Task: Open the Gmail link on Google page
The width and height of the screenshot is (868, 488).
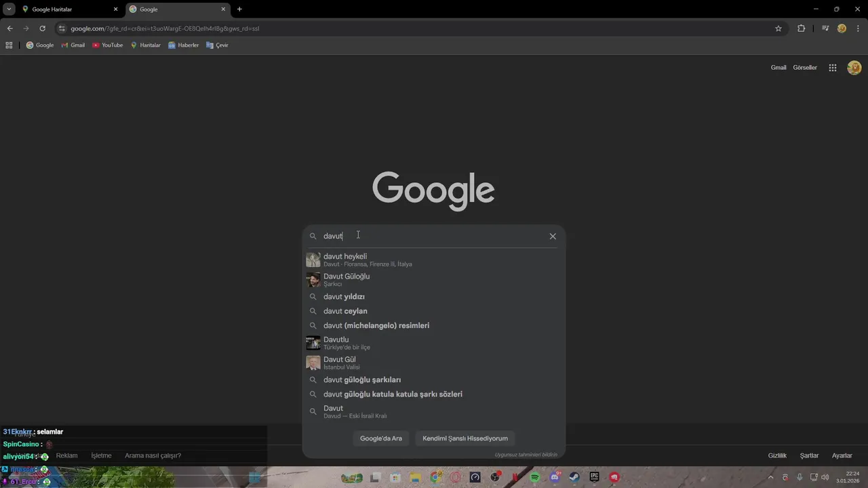Action: tap(778, 68)
